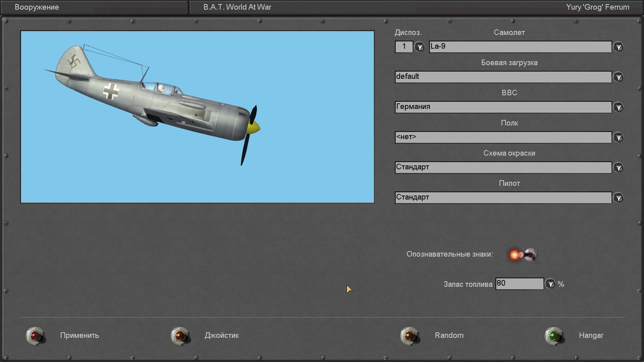Expand the Полк regiment dropdown arrow
644x362 pixels.
tap(618, 138)
